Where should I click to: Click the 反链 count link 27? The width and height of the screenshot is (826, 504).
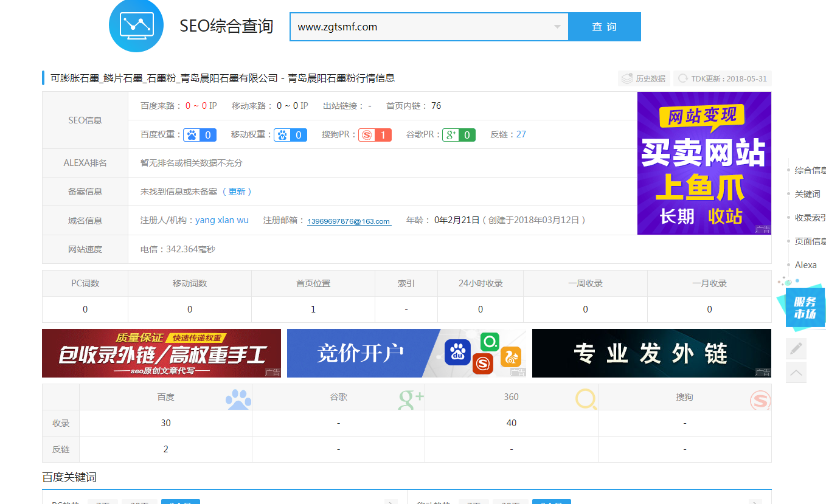pyautogui.click(x=521, y=134)
